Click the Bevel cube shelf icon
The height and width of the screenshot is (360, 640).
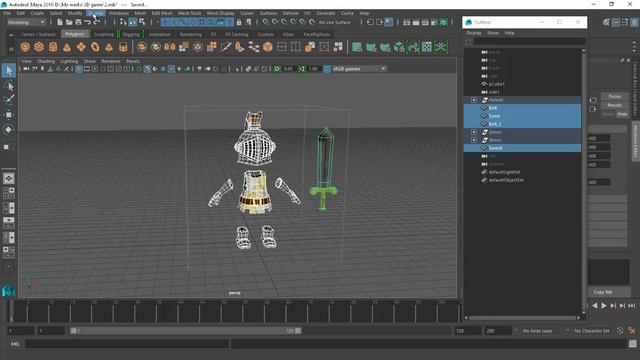point(267,47)
